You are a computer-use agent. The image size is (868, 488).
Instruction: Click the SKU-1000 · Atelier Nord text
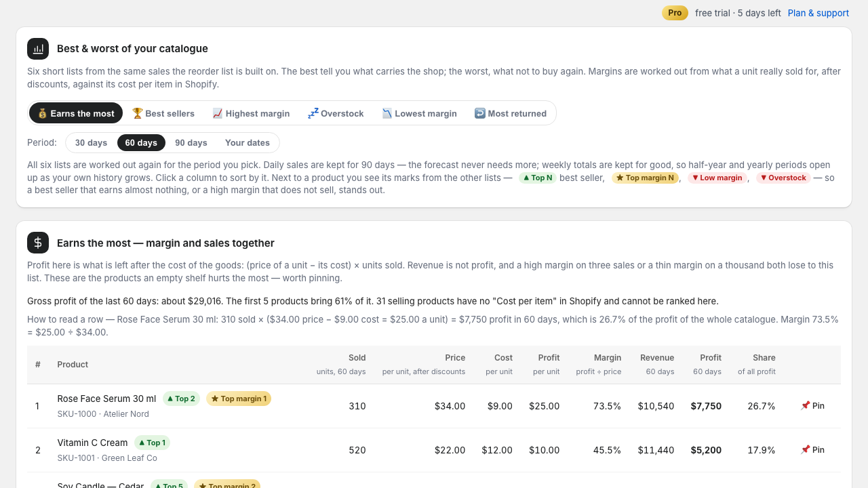click(x=103, y=414)
